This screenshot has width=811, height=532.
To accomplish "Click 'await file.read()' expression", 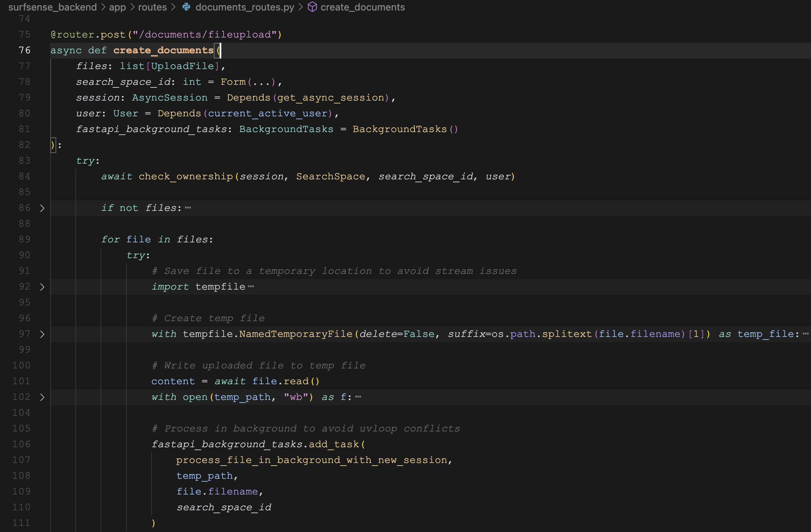I will (267, 381).
